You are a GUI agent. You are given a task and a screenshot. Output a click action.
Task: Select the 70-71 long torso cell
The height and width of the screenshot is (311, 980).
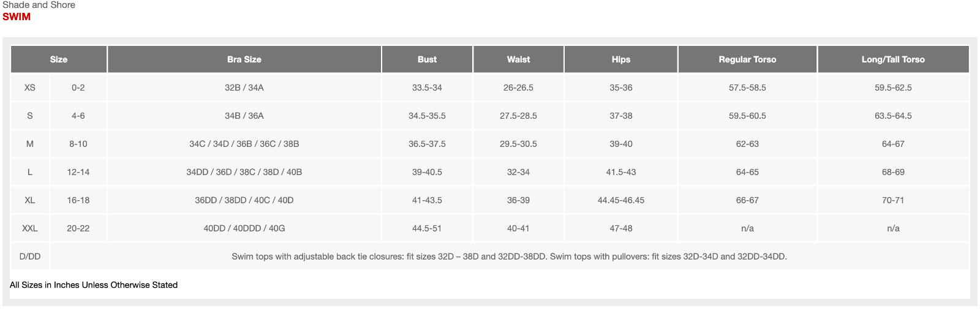[893, 200]
